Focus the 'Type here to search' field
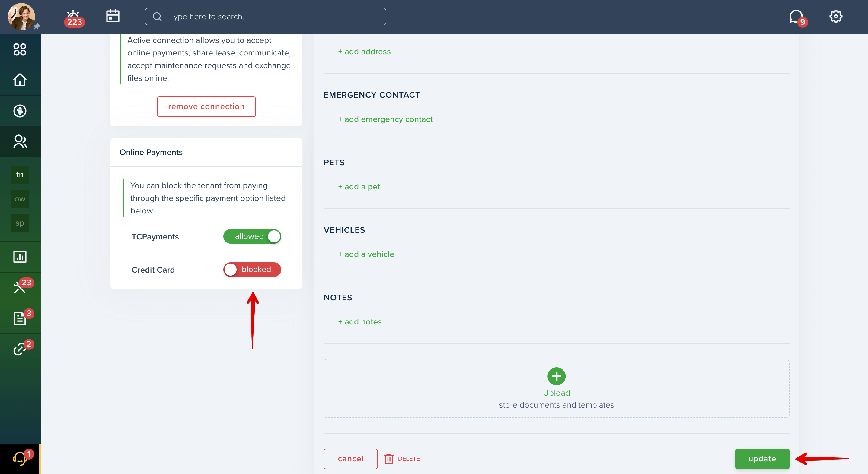 (x=265, y=17)
